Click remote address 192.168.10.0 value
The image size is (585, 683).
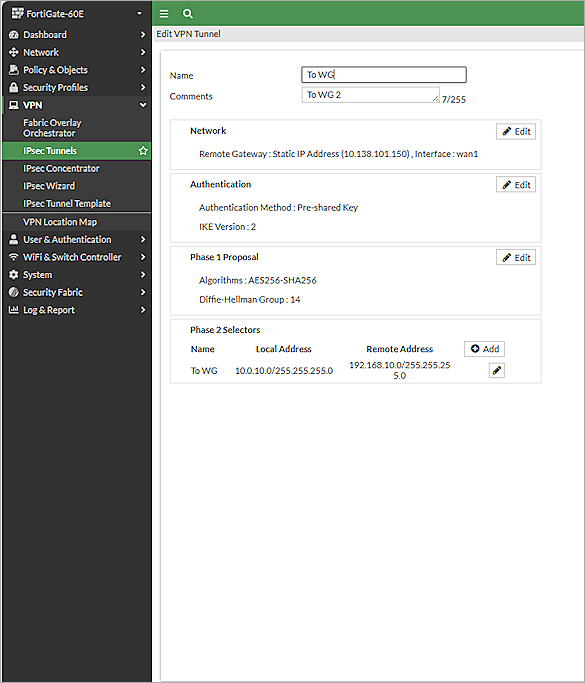pyautogui.click(x=399, y=370)
